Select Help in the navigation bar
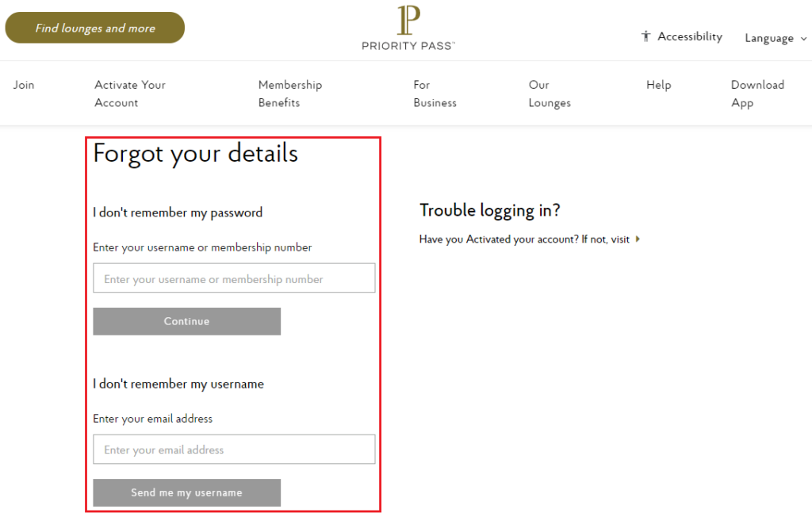Image resolution: width=812 pixels, height=517 pixels. (659, 84)
